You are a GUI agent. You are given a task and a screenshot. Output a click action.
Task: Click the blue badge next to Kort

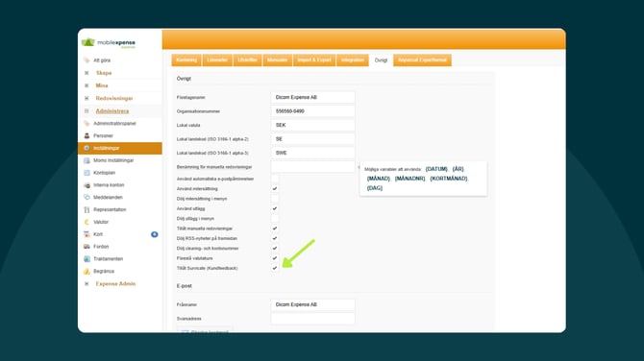[x=155, y=234]
